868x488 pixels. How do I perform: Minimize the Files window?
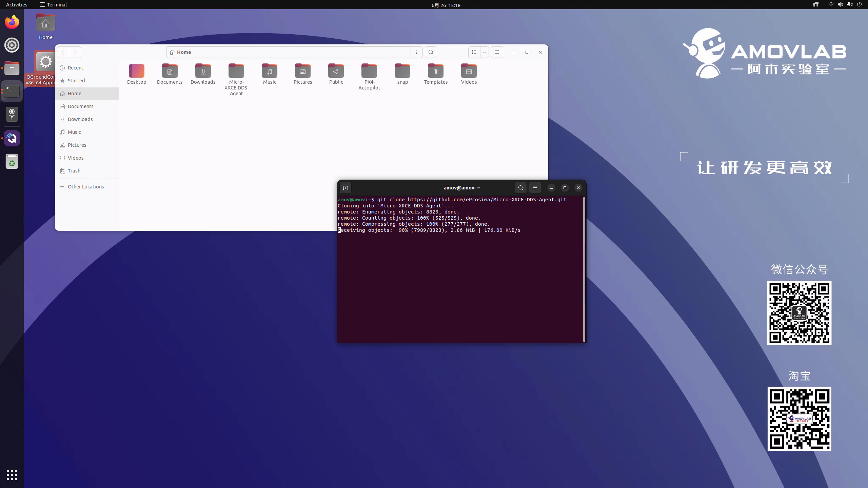click(x=513, y=52)
